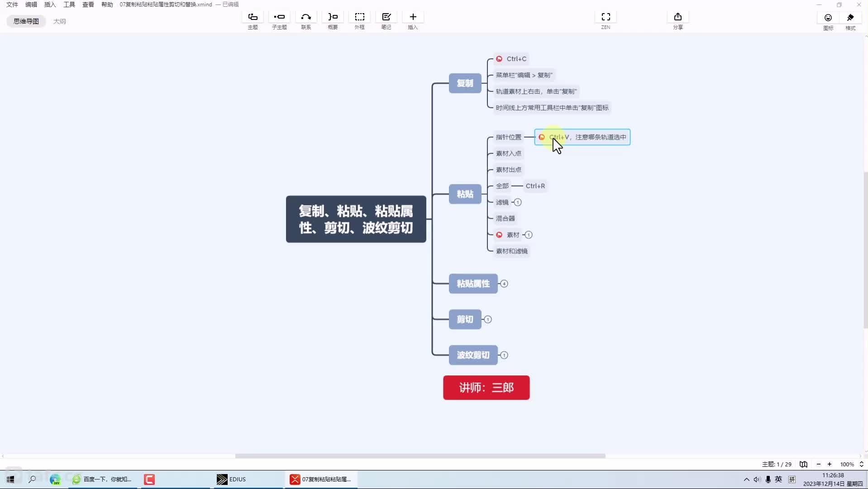Screen dimensions: 868x489
Task: Click the map overview icon in status bar
Action: pyautogui.click(x=803, y=464)
